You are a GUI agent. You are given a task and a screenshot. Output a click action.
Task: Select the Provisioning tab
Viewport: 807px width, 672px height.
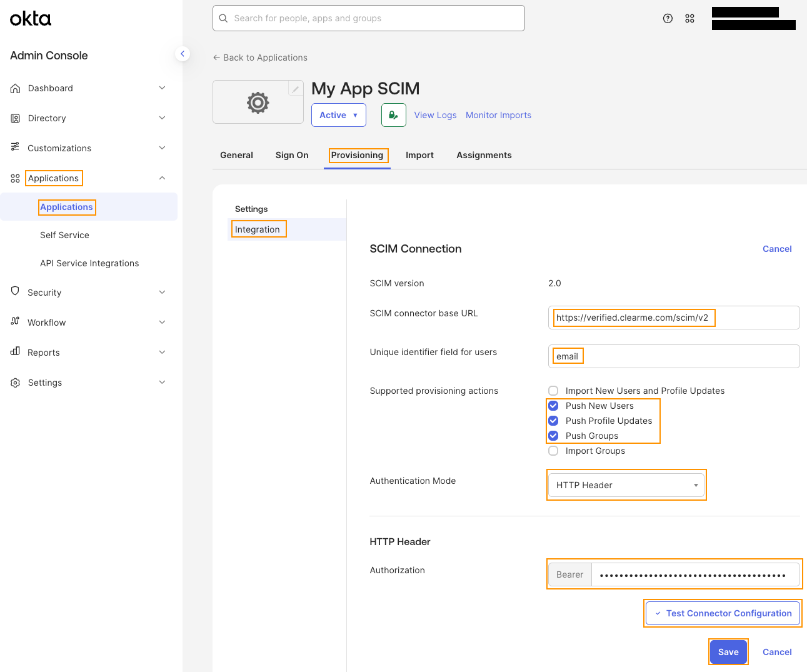pos(357,155)
